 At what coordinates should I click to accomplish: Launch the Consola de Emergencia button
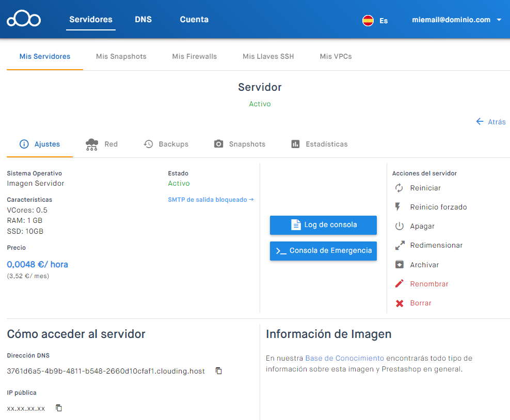coord(323,251)
